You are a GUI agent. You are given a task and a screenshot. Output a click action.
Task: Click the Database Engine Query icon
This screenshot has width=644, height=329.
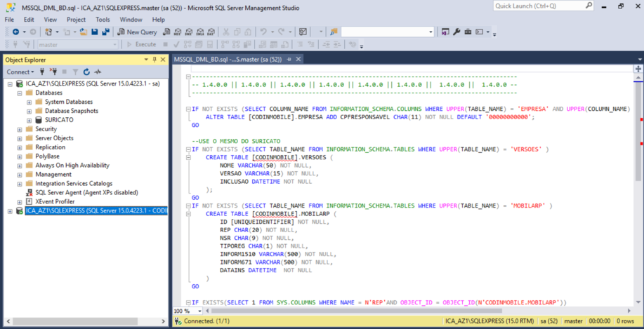click(166, 32)
